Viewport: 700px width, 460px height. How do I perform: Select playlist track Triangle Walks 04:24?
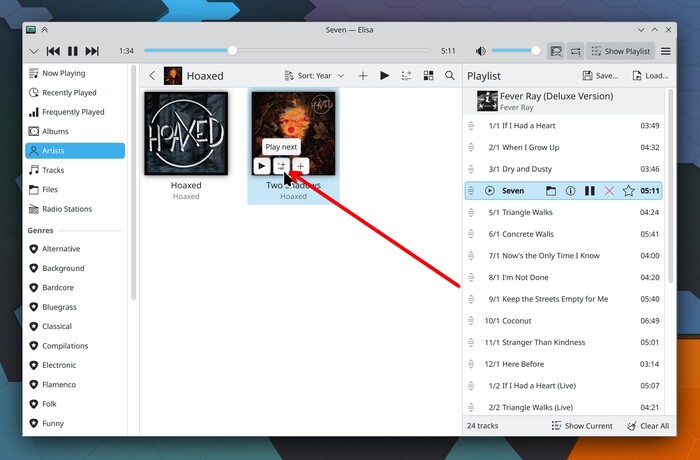[x=563, y=213]
